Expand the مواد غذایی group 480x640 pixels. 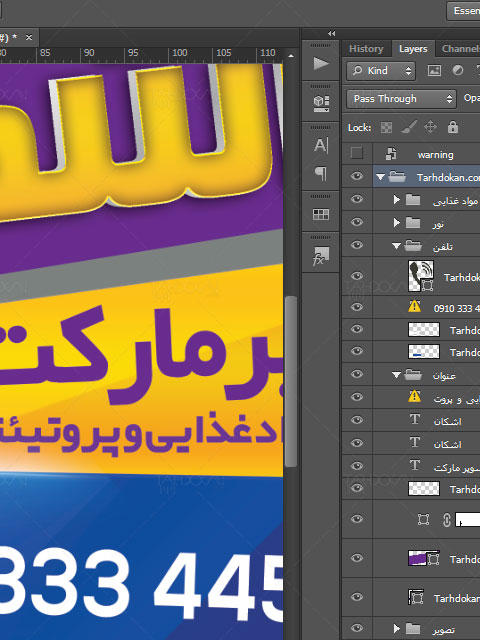tap(396, 200)
